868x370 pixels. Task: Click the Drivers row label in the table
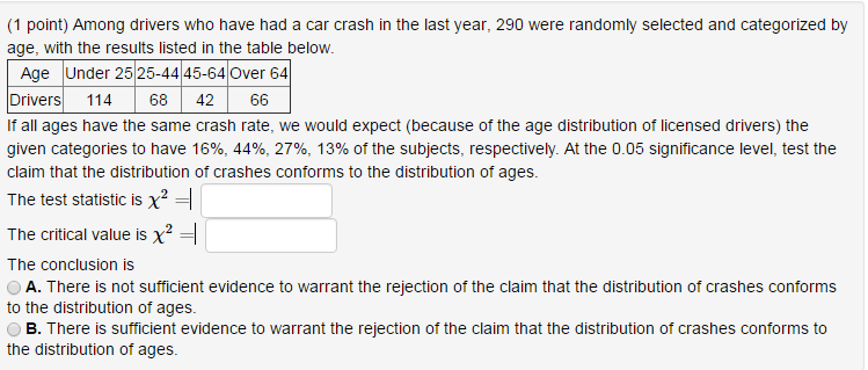[35, 100]
